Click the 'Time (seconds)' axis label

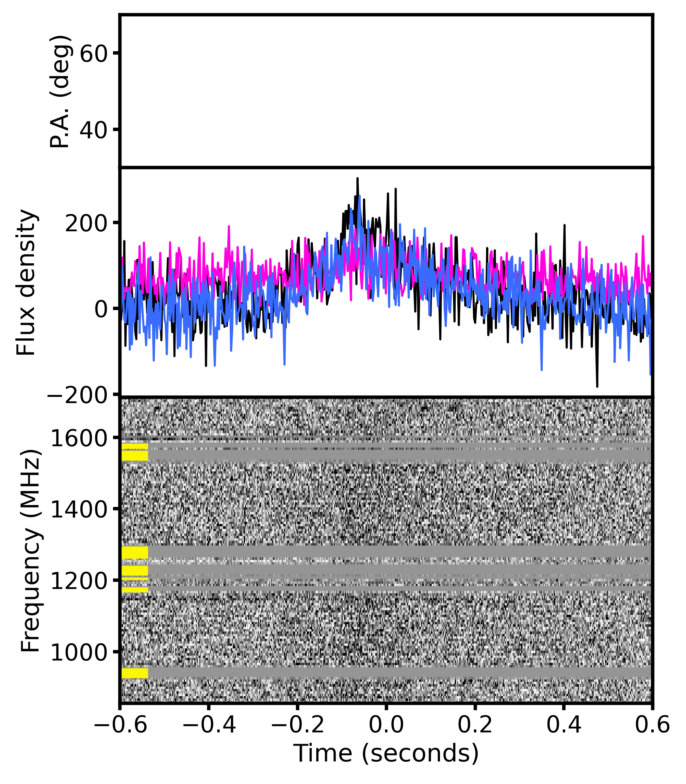[x=386, y=753]
